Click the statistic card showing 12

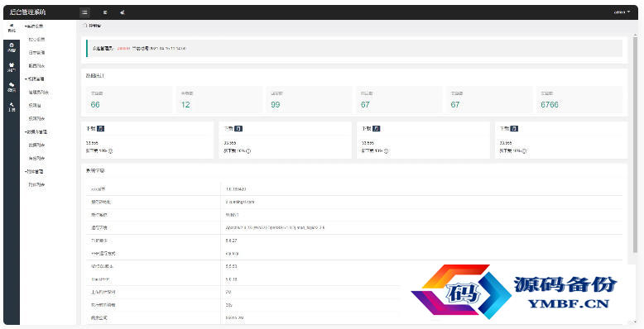pos(219,100)
